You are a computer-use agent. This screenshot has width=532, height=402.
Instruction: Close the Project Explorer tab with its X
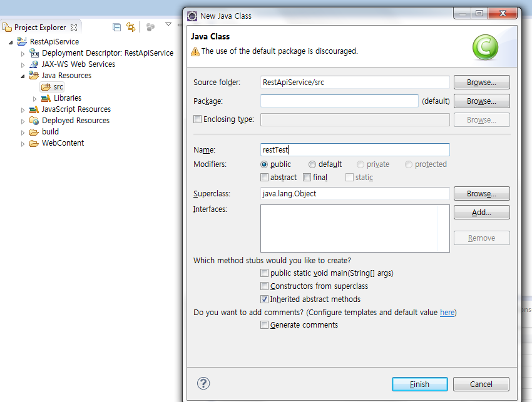(x=73, y=28)
